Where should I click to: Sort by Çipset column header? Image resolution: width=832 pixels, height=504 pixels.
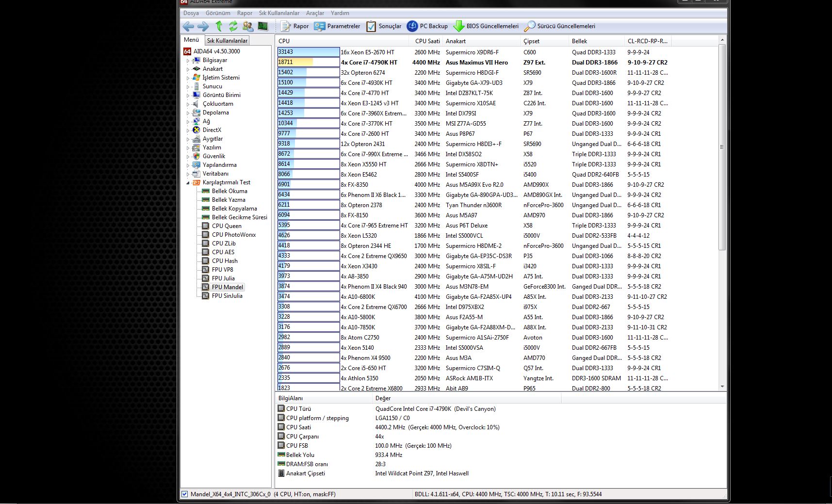(x=544, y=41)
